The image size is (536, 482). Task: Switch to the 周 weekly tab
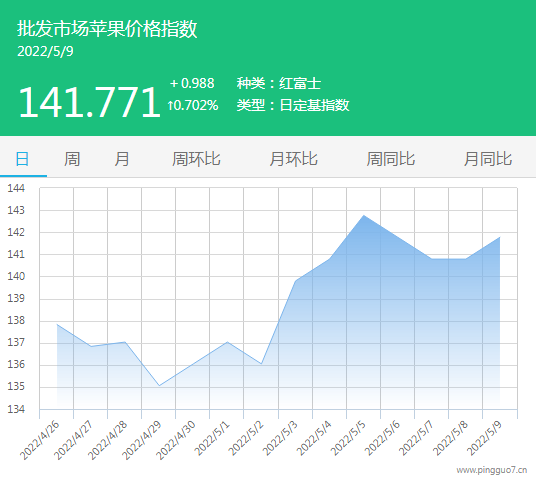[x=72, y=159]
